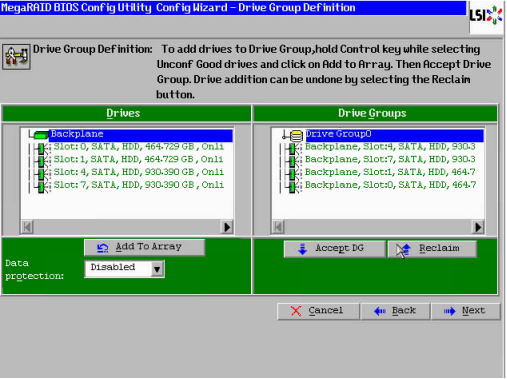Click right arrow of Drive Groups scrollbar

point(478,227)
